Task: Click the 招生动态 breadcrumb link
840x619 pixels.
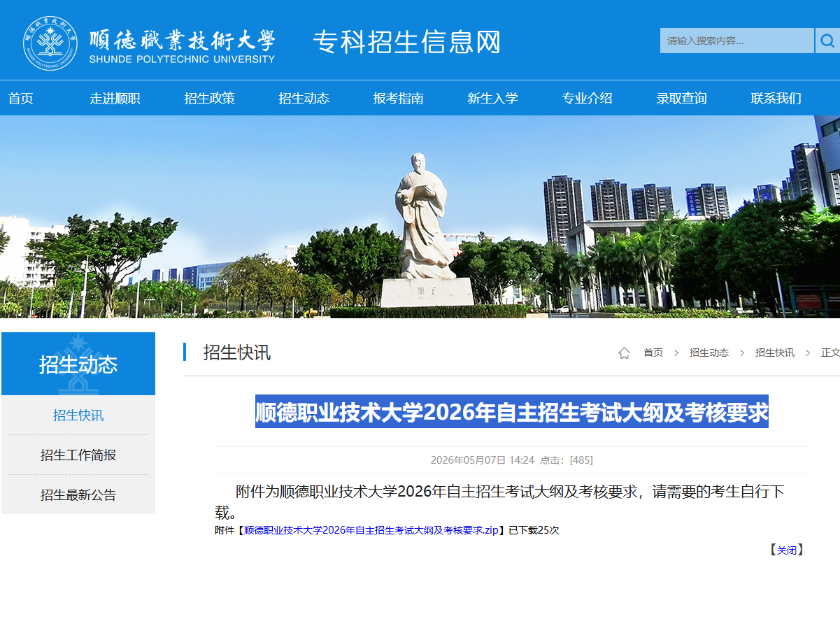Action: point(709,353)
